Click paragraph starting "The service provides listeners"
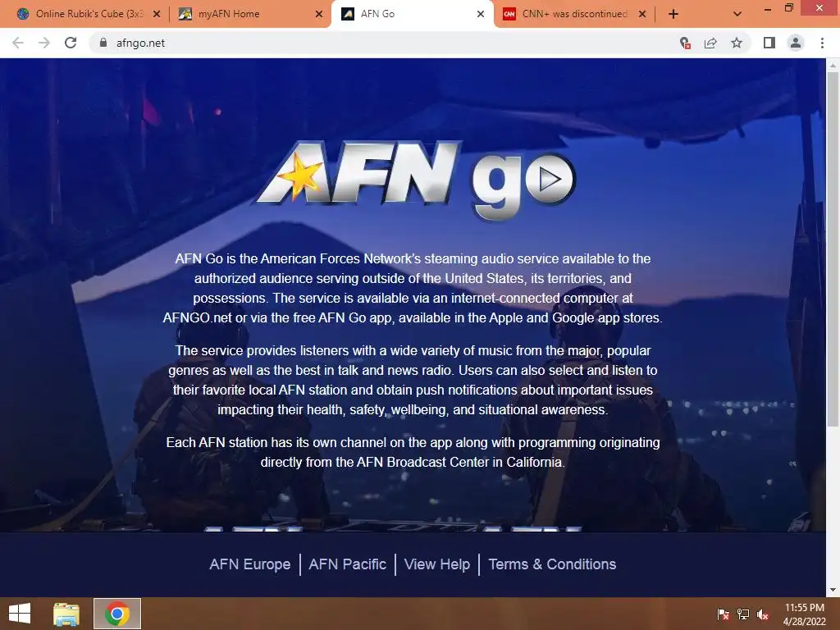Image resolution: width=840 pixels, height=630 pixels. pyautogui.click(x=413, y=380)
